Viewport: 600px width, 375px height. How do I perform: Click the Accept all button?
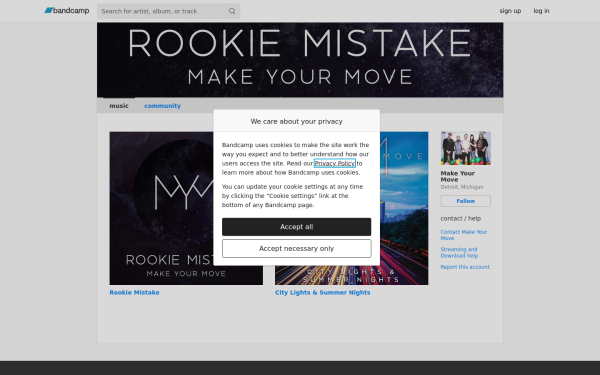click(297, 227)
